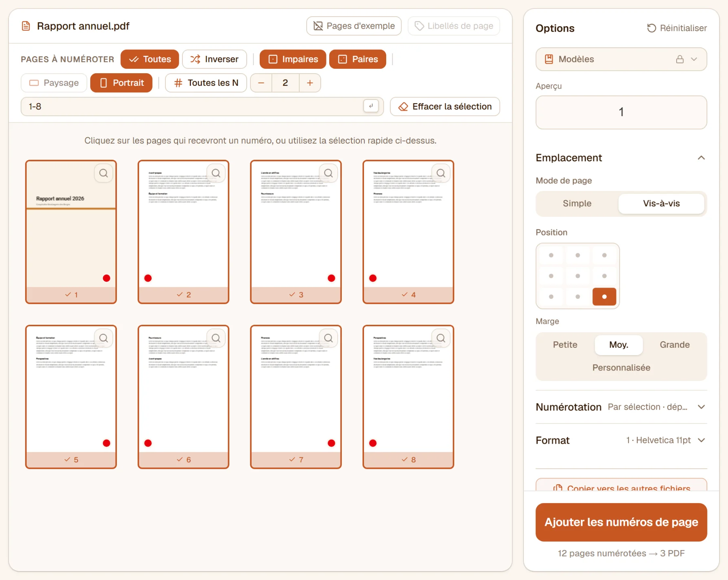Click the Toutes les N button
The image size is (728, 580).
206,83
